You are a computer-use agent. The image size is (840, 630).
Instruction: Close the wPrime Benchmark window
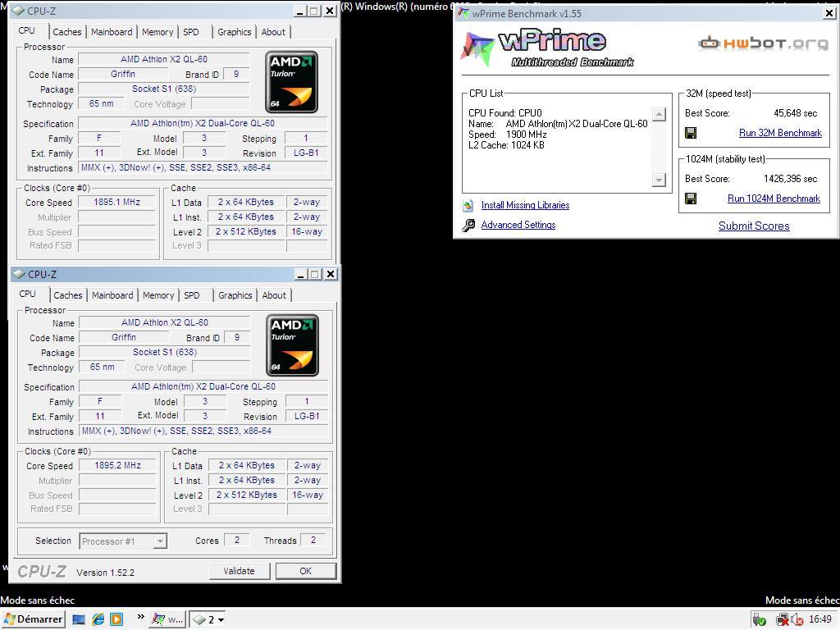point(829,13)
